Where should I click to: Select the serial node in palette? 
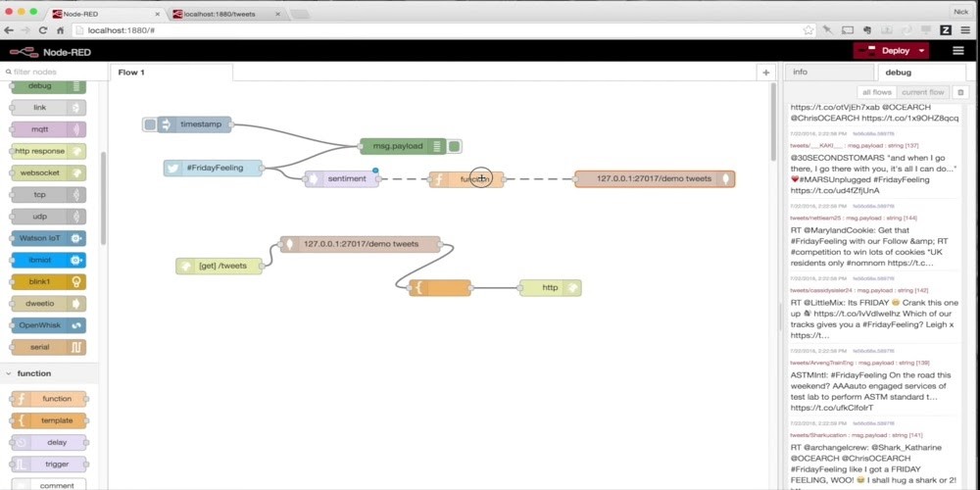click(x=47, y=347)
